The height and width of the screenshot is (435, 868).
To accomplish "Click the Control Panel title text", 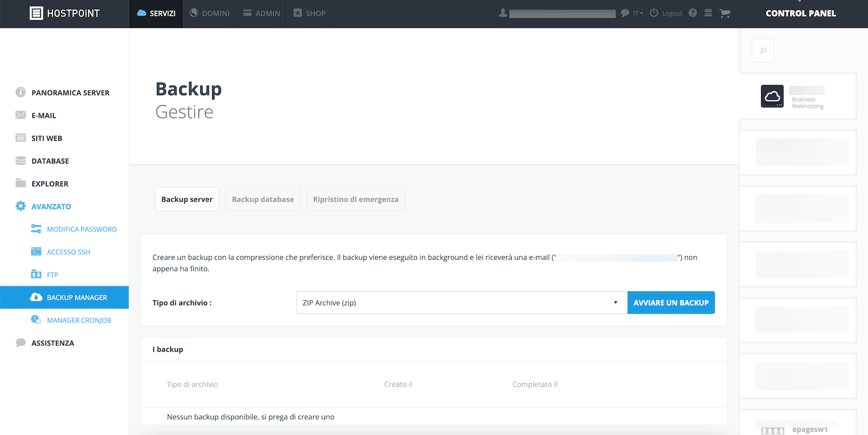I will click(801, 14).
